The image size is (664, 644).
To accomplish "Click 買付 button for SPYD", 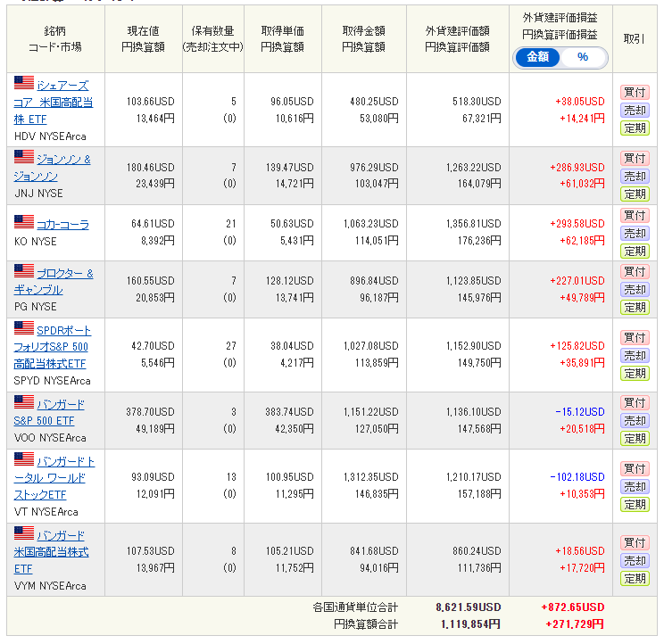I will coord(635,338).
